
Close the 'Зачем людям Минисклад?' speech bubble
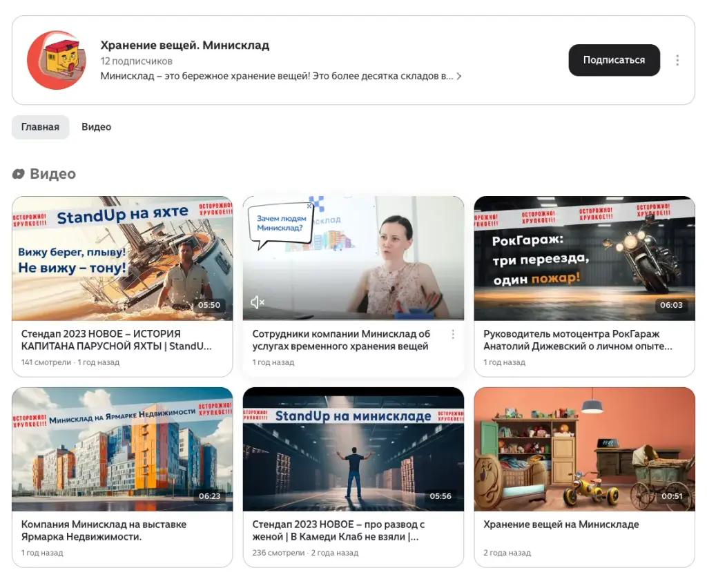tap(309, 206)
